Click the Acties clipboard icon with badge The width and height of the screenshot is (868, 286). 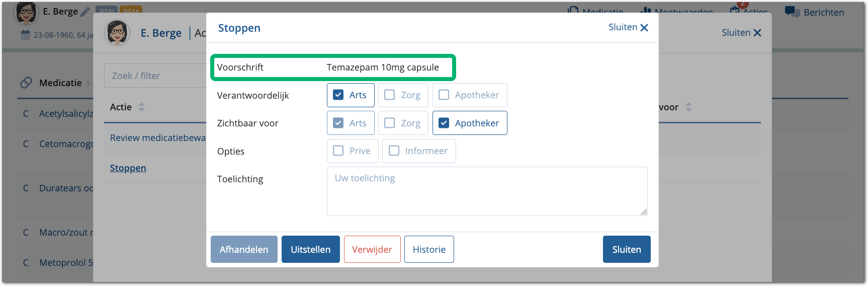735,11
